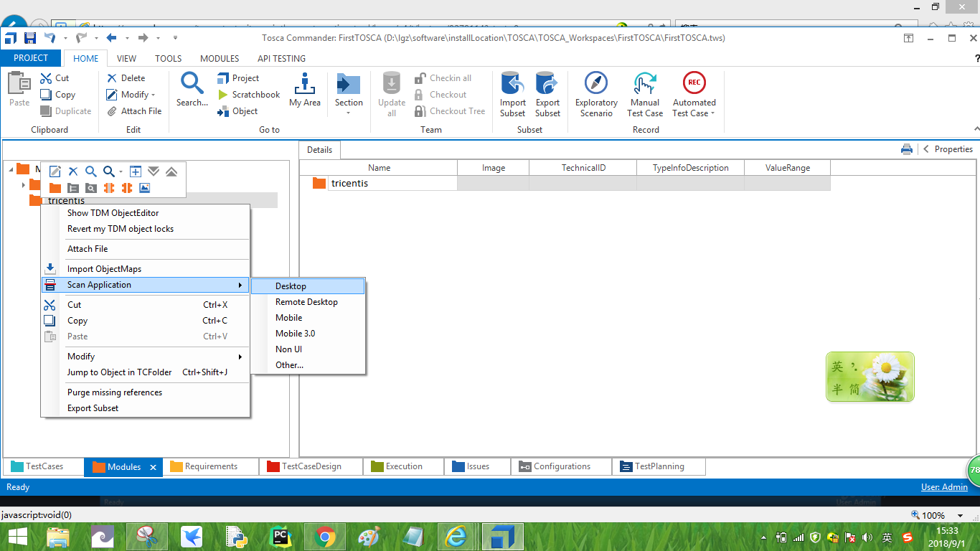This screenshot has height=551, width=980.
Task: Click the picture icon in mini toolbar
Action: click(x=145, y=188)
